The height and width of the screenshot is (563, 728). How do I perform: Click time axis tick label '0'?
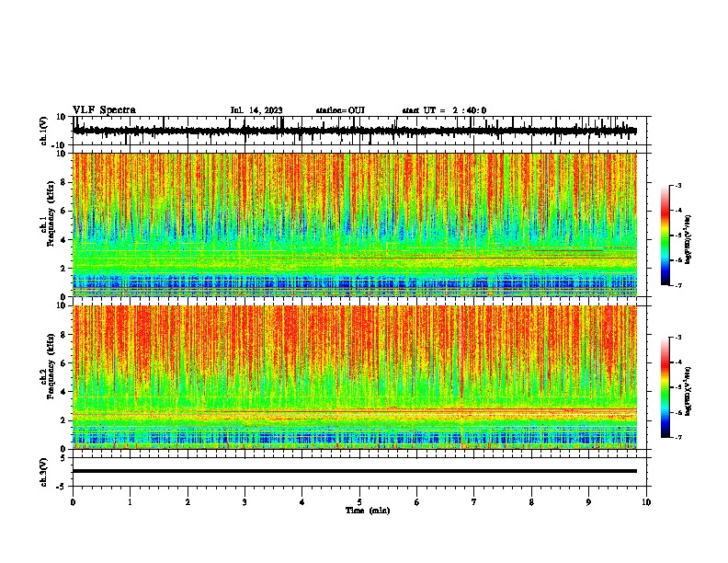point(73,502)
